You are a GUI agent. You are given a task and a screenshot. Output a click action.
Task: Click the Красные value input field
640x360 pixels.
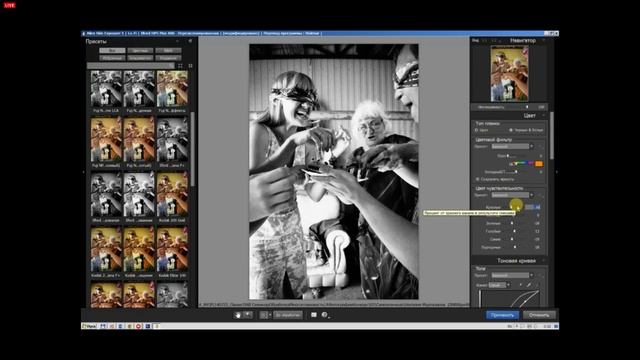[x=533, y=207]
